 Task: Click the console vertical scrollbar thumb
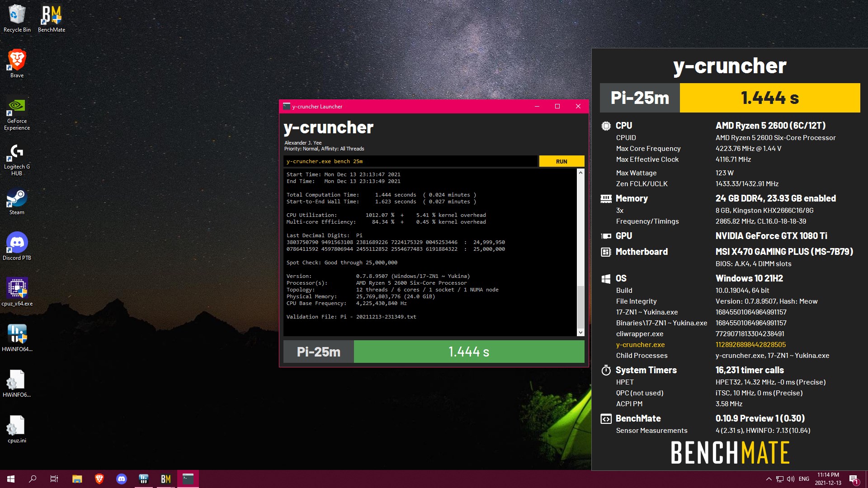(580, 307)
